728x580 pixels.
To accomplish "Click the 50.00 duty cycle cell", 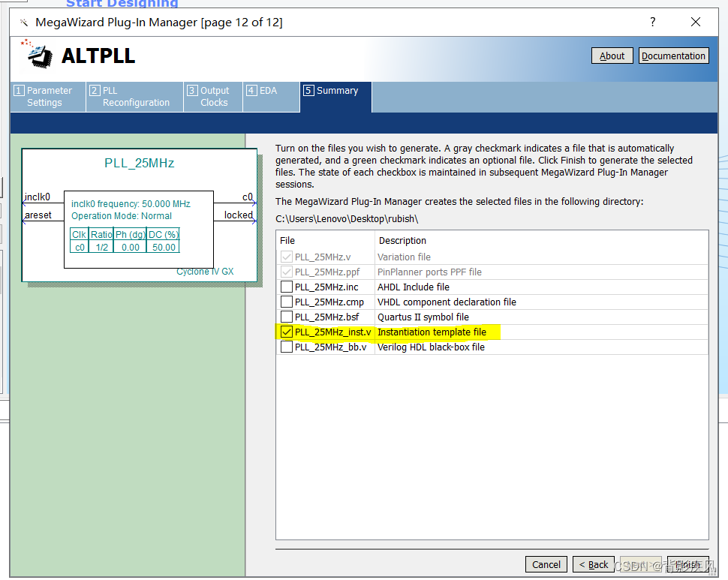I will [x=164, y=248].
